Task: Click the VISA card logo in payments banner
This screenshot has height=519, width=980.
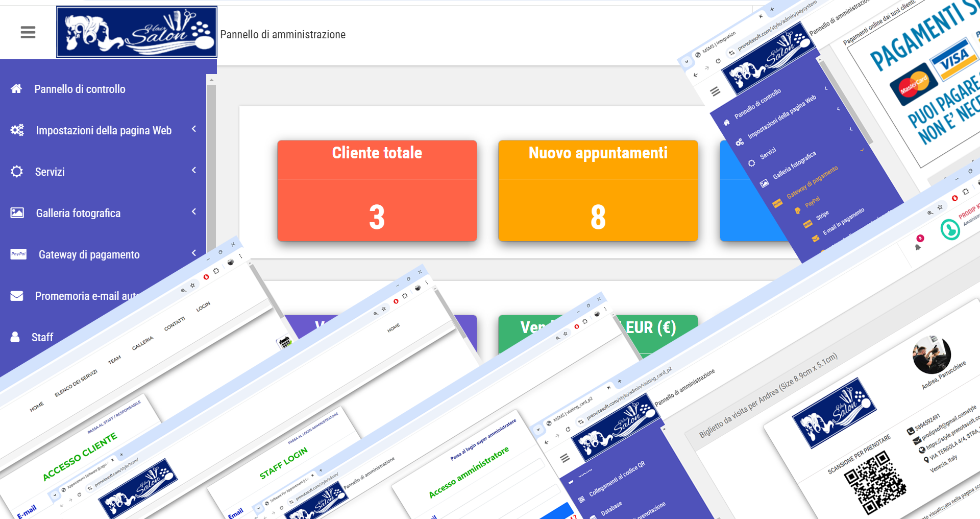Action: tap(953, 59)
